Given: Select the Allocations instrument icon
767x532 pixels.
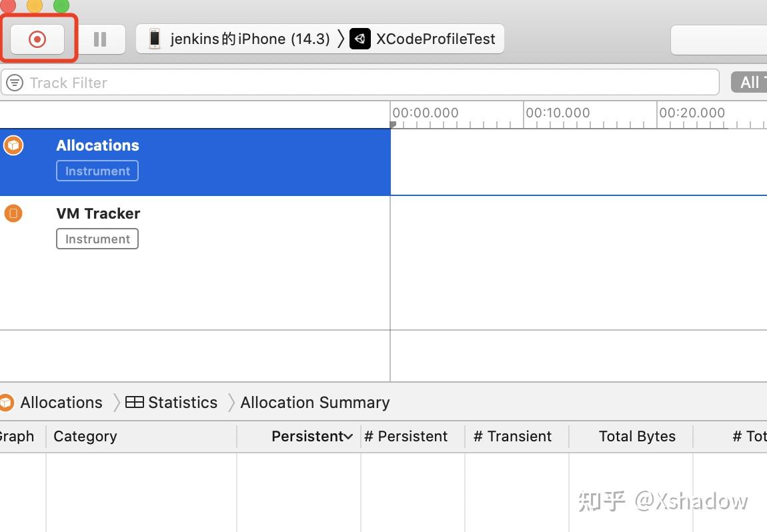Looking at the screenshot, I should (13, 145).
